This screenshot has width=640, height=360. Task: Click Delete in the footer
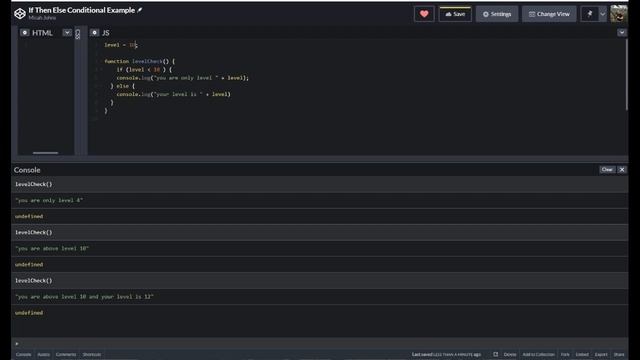(510, 354)
